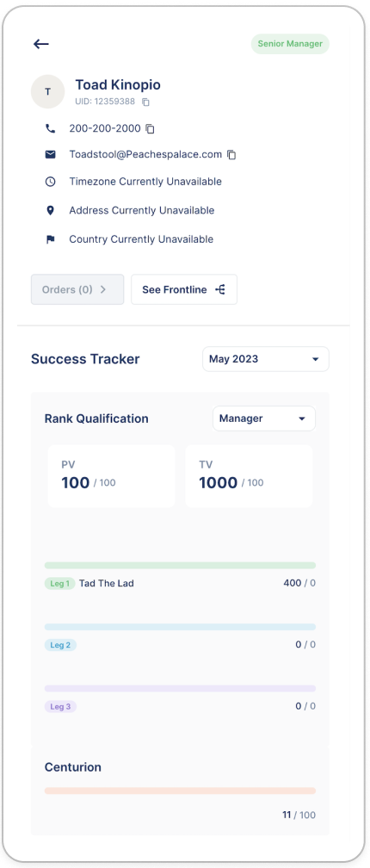370x868 pixels.
Task: Open the May 2023 month dropdown
Action: pos(266,359)
